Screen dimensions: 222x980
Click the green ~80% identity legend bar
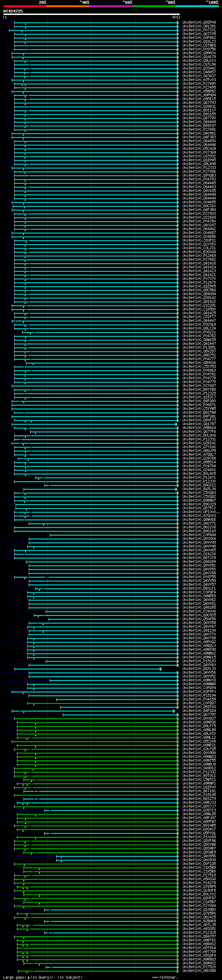tap(154, 7)
